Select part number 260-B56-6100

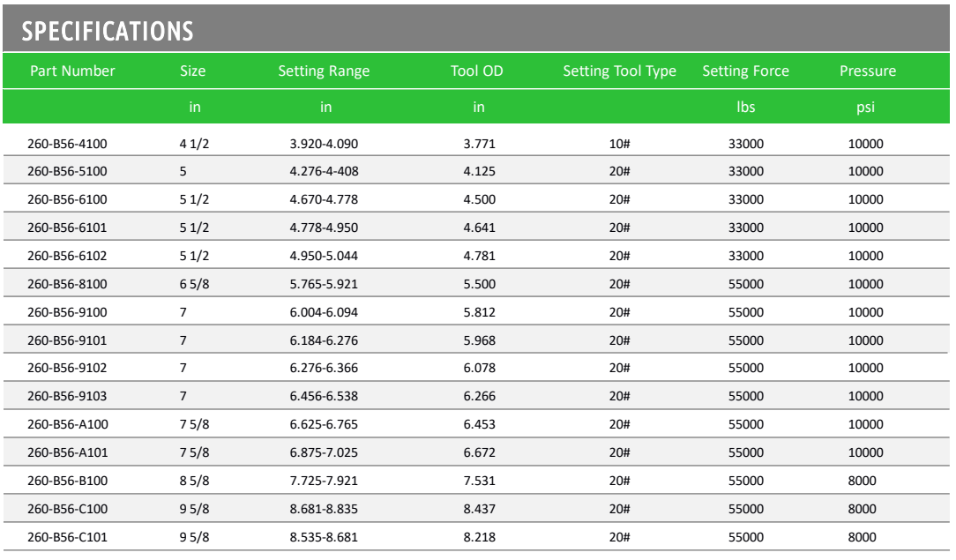point(67,199)
